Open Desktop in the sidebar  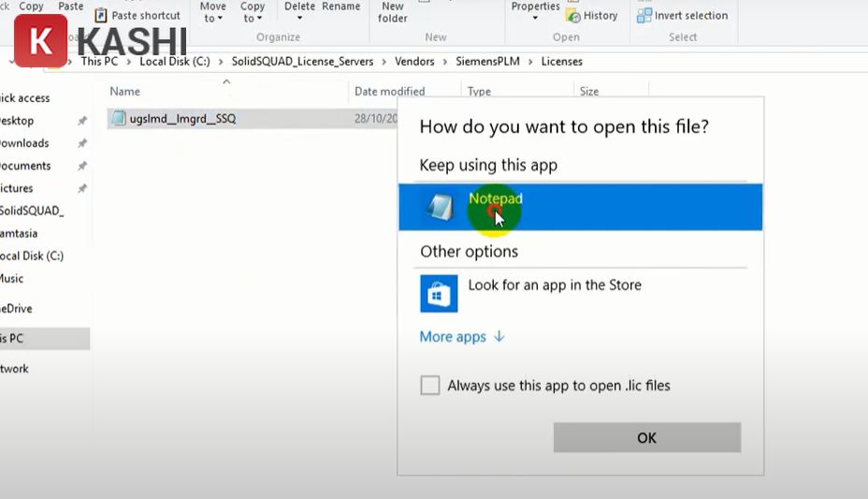[17, 121]
